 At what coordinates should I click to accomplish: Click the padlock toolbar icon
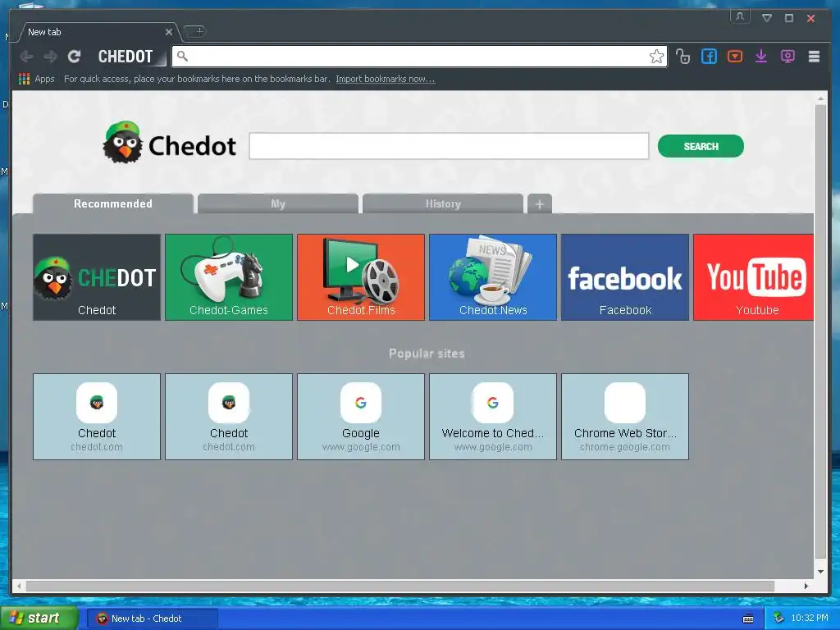click(682, 57)
